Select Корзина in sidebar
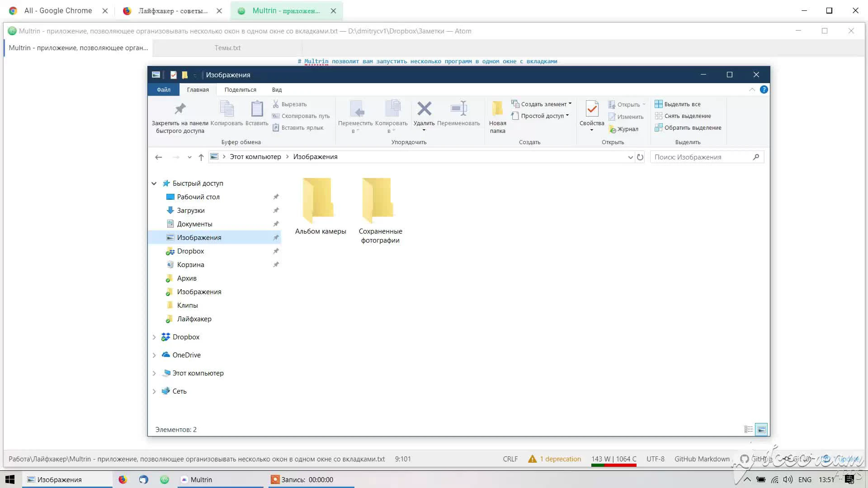 [190, 265]
